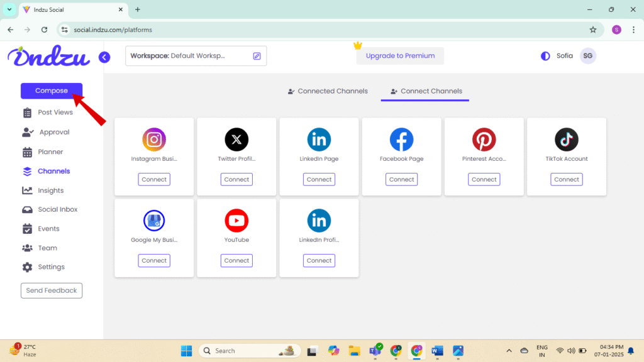This screenshot has height=362, width=644.
Task: Connect the Pinterest account
Action: tap(484, 179)
